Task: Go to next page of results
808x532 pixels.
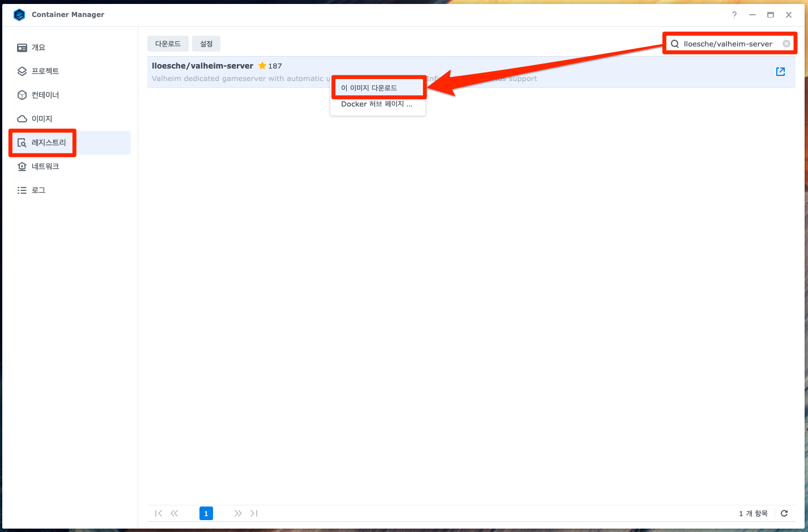Action: point(238,513)
